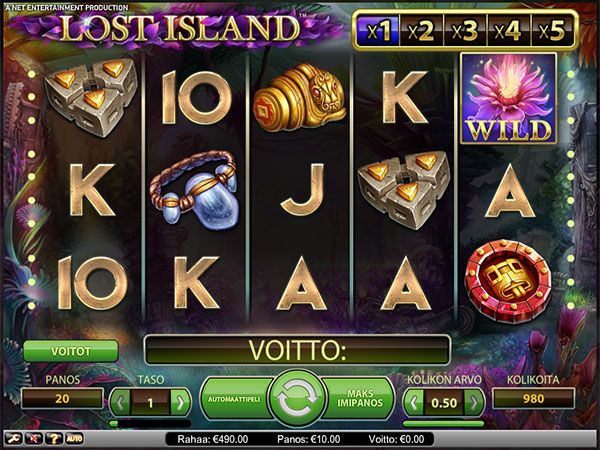Lower Kolikon Arvo coin value
600x450 pixels.
415,403
